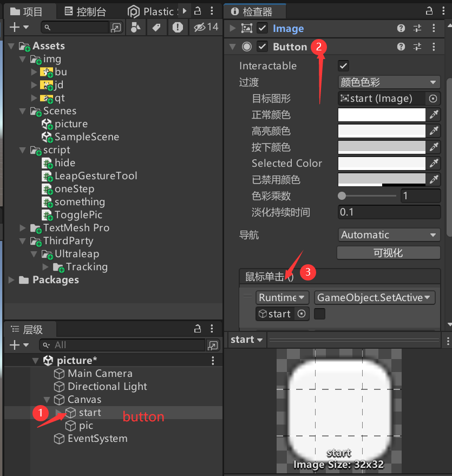
Task: Open the GameObject.SetActive function selector
Action: (375, 297)
